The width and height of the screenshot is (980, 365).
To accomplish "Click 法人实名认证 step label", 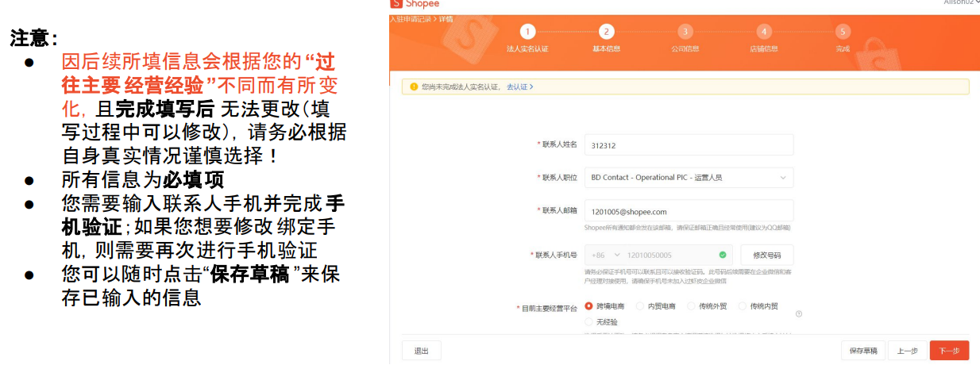I will point(527,49).
